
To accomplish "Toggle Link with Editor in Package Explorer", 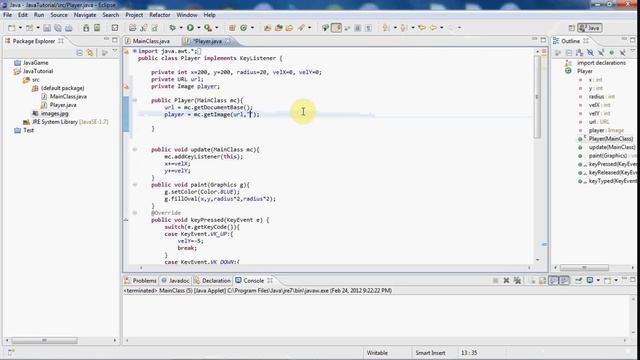I will pos(90,53).
